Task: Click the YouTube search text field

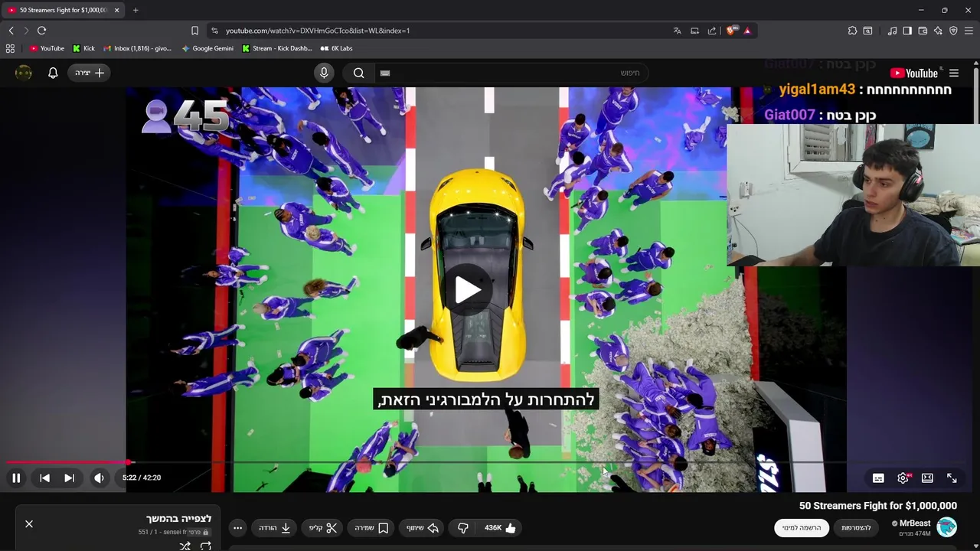Action: pos(513,73)
